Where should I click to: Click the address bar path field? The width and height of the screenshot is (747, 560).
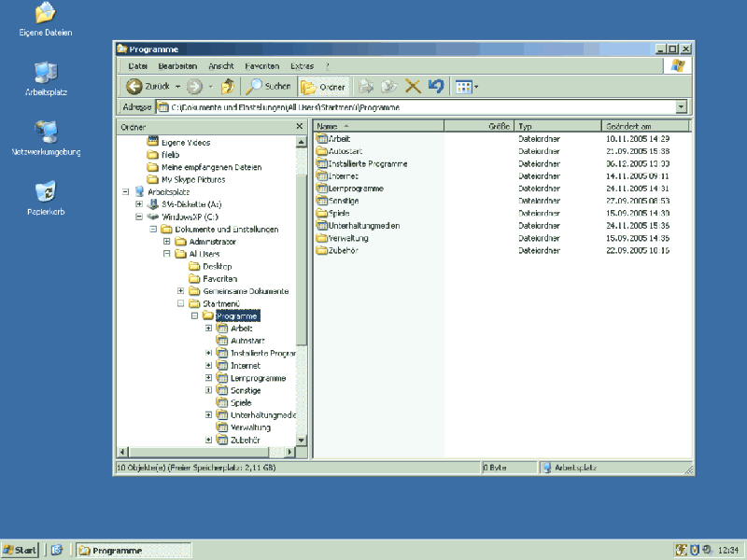416,107
